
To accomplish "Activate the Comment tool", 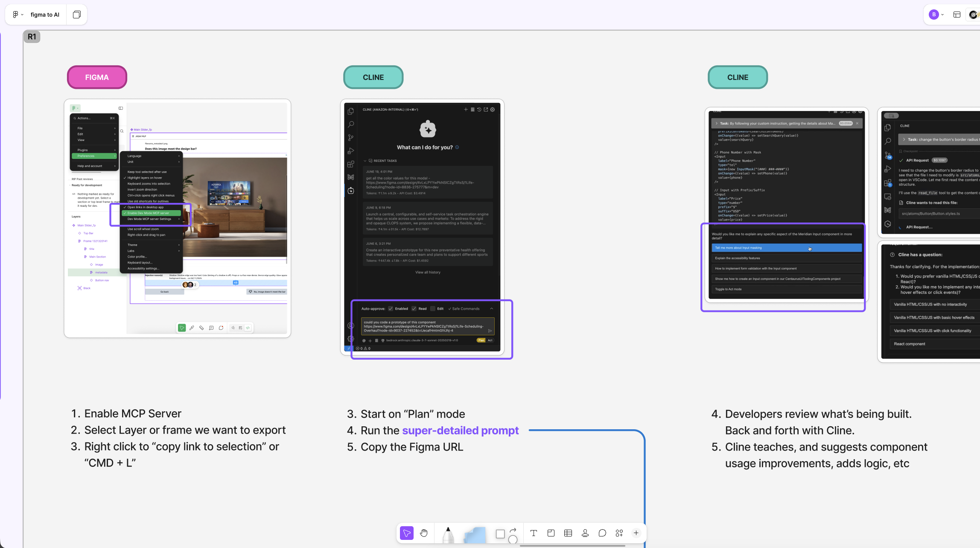I will pyautogui.click(x=602, y=533).
